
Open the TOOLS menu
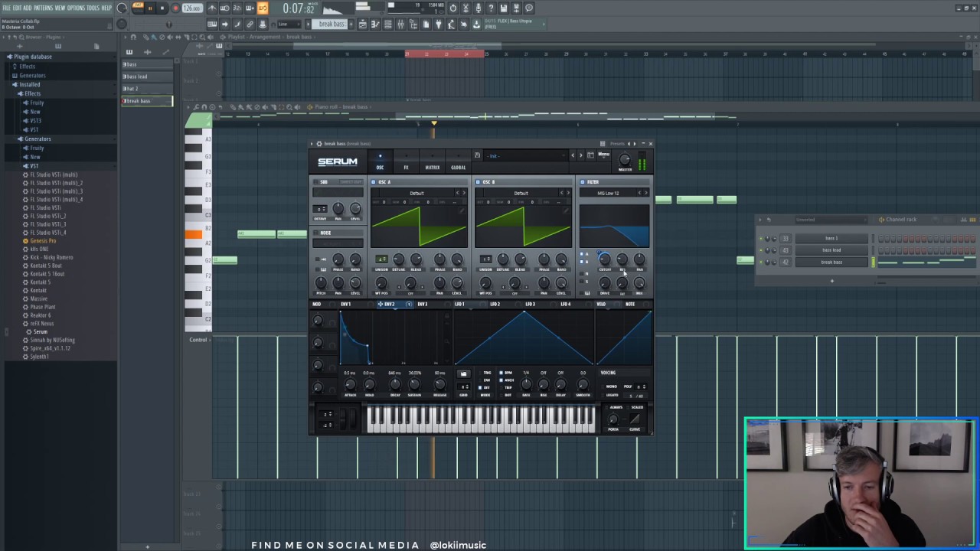(x=93, y=8)
